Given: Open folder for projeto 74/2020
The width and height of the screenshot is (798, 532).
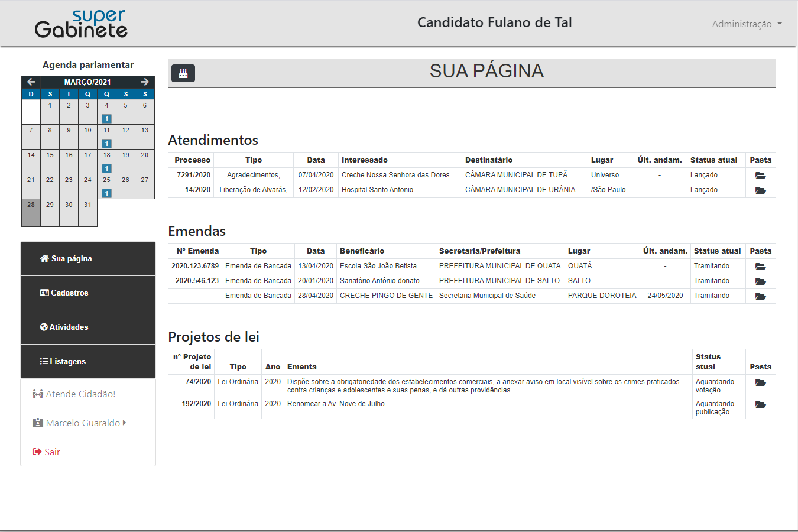Looking at the screenshot, I should tap(760, 382).
